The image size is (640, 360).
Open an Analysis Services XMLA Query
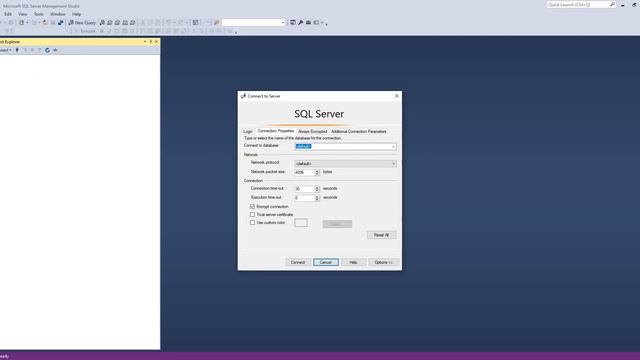coord(125,22)
